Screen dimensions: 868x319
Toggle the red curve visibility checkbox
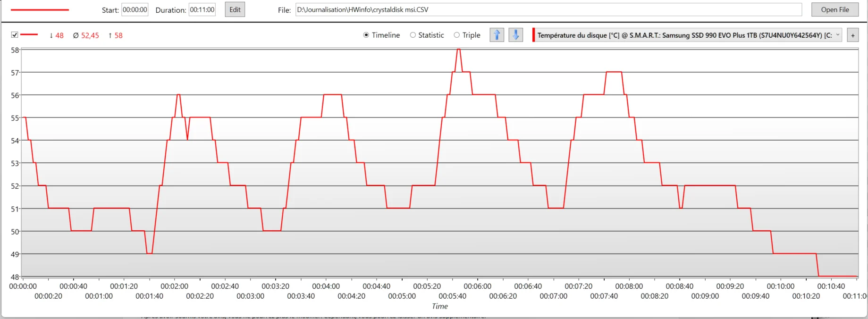[x=15, y=35]
